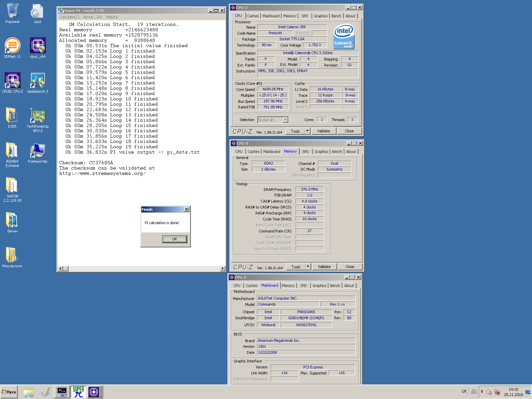Click Super PI horizontal scrollbar left arrow

coord(60,269)
